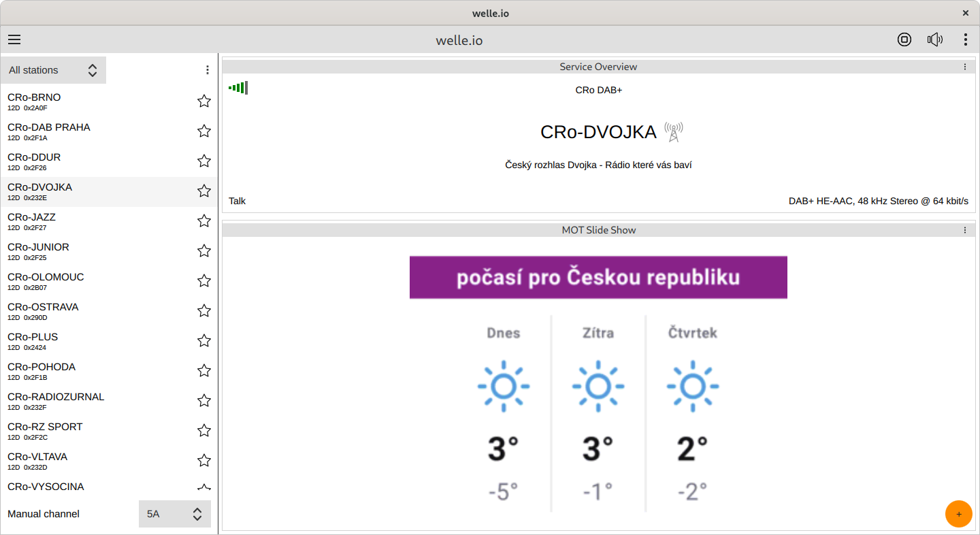The width and height of the screenshot is (980, 535).
Task: Toggle the CRo-VLTAVA star icon
Action: [204, 460]
